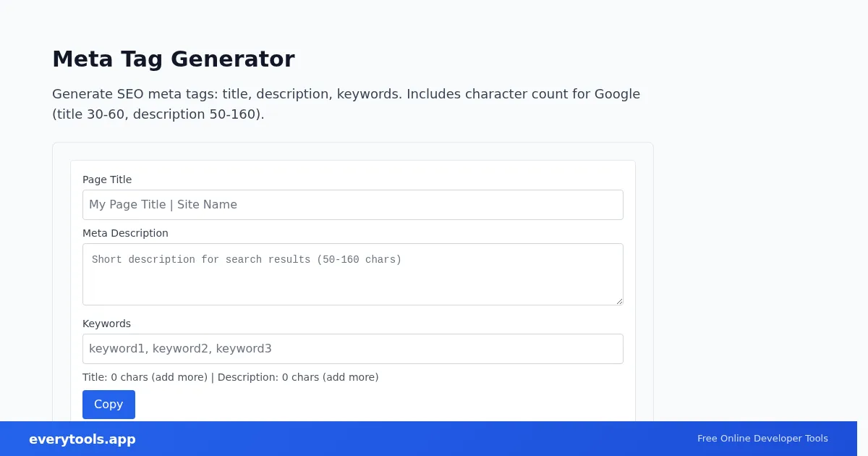This screenshot has width=868, height=456.
Task: Click the empty middle of the blue footer banner
Action: coord(416,439)
